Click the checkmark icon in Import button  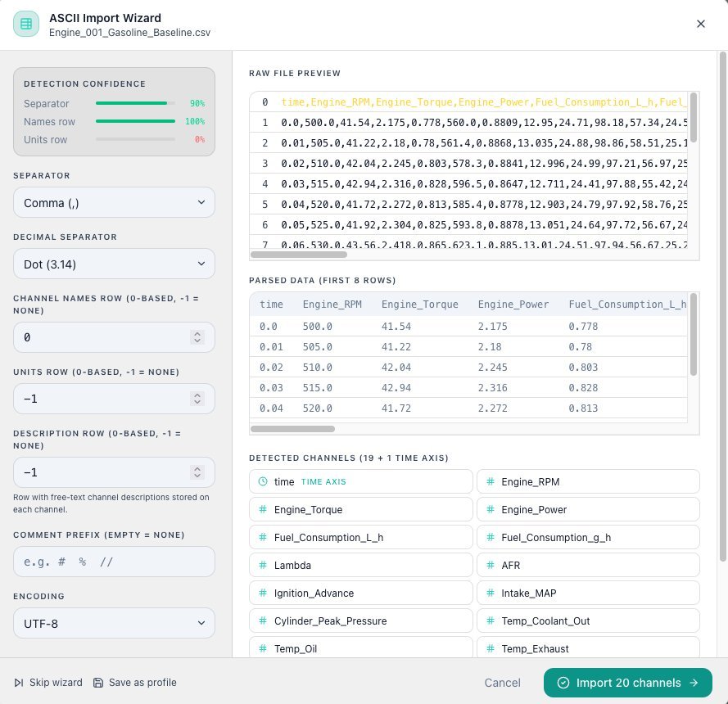[563, 683]
